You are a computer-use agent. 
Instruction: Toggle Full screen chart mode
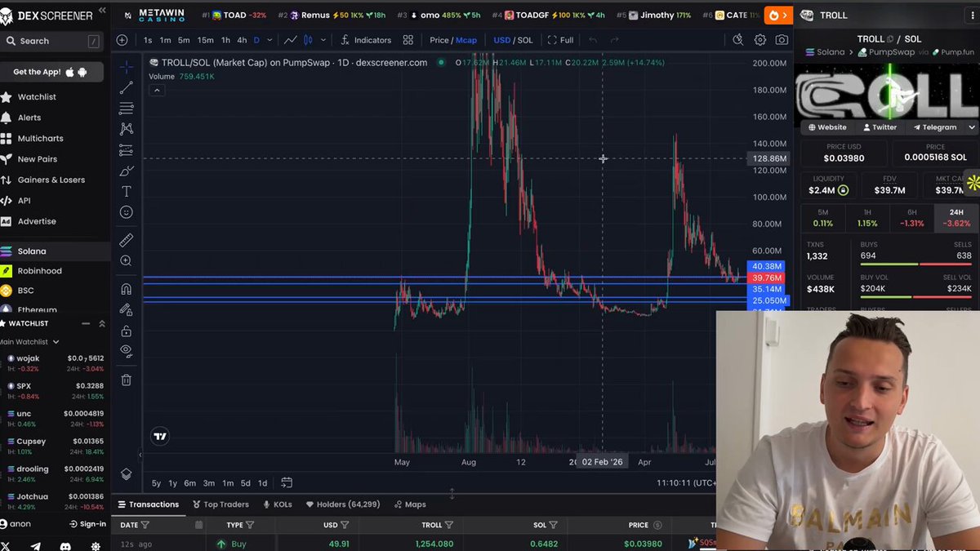click(561, 40)
